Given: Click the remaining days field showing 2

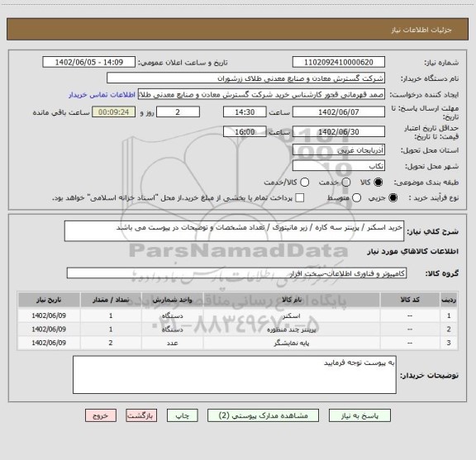Looking at the screenshot, I should point(178,112).
